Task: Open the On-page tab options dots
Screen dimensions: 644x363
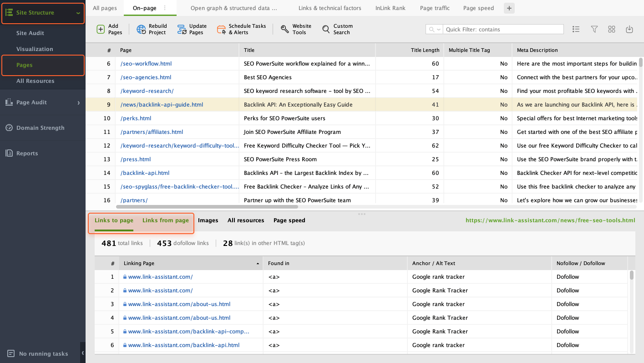Action: pyautogui.click(x=165, y=8)
